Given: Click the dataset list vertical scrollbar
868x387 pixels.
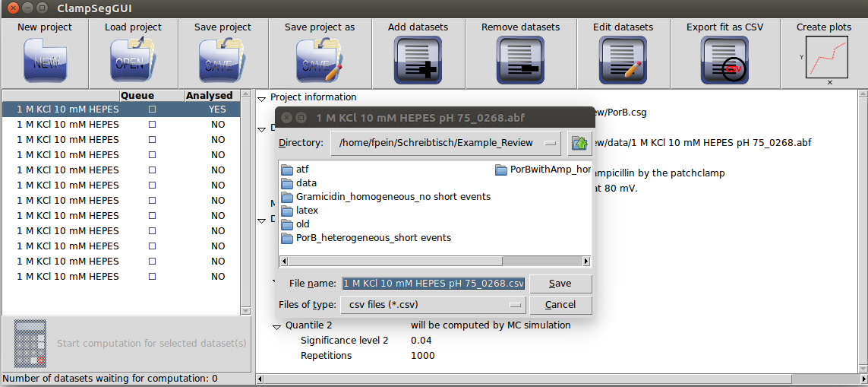Looking at the screenshot, I should (x=246, y=202).
